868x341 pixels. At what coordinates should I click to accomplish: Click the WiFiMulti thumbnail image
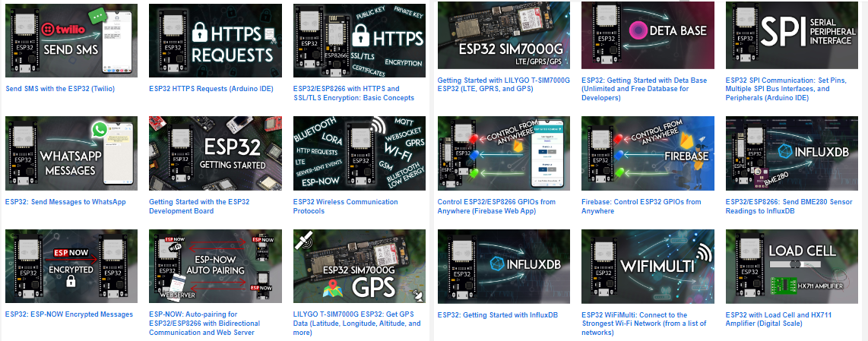(648, 266)
